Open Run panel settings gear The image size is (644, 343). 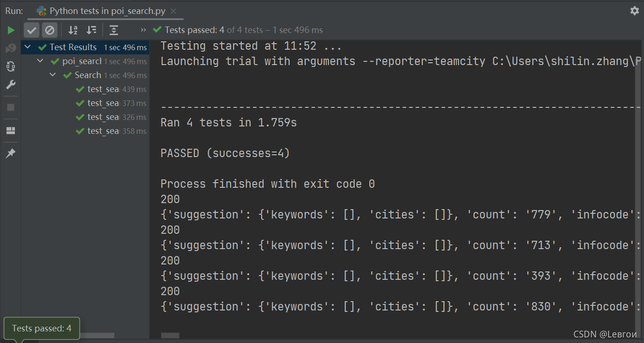(x=635, y=11)
